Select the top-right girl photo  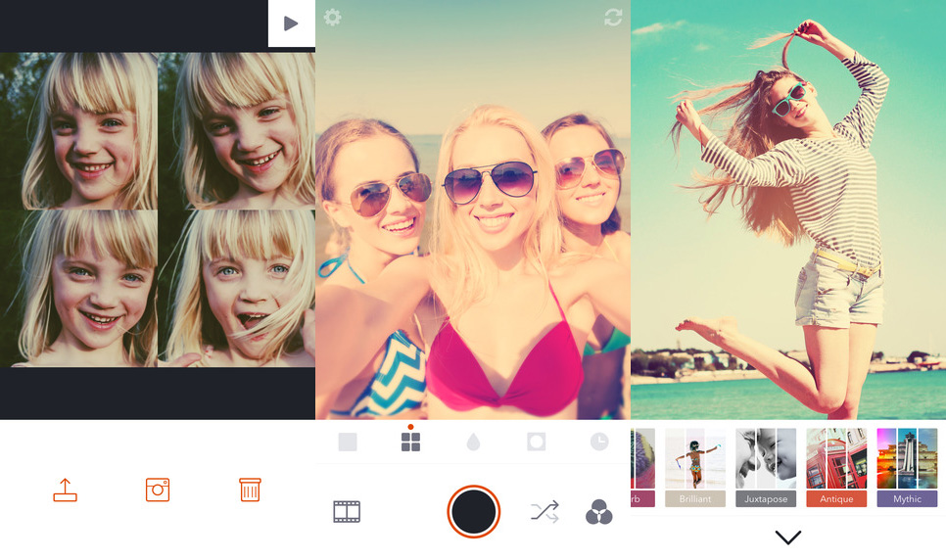(x=237, y=131)
